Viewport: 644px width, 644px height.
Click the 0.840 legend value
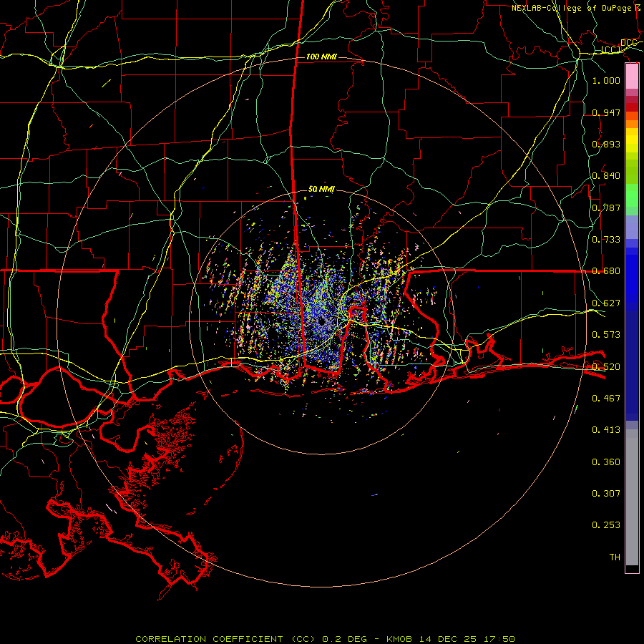tap(606, 176)
